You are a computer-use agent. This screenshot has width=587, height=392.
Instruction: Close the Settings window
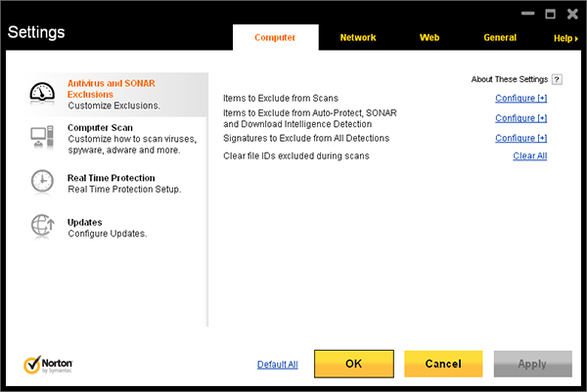click(x=572, y=14)
